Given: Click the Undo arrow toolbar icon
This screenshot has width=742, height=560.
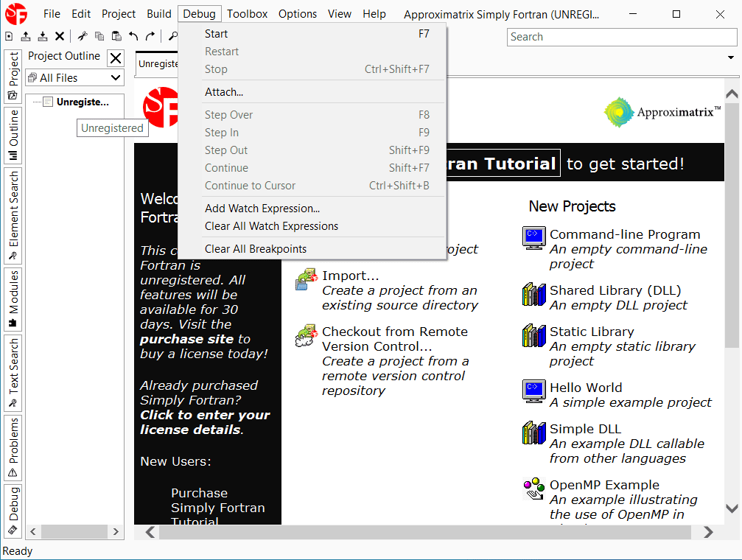Looking at the screenshot, I should (x=133, y=36).
